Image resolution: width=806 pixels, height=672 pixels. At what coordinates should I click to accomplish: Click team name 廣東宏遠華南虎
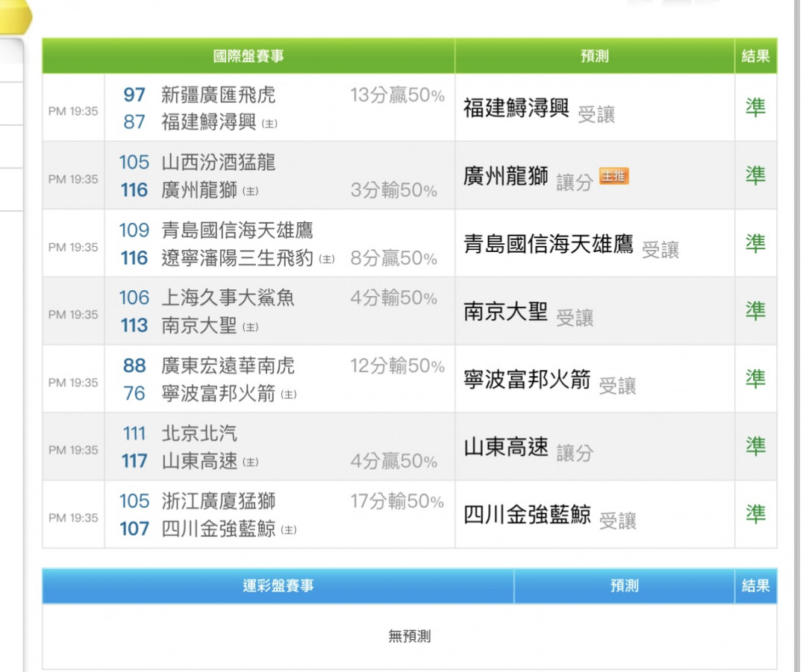coord(228,365)
